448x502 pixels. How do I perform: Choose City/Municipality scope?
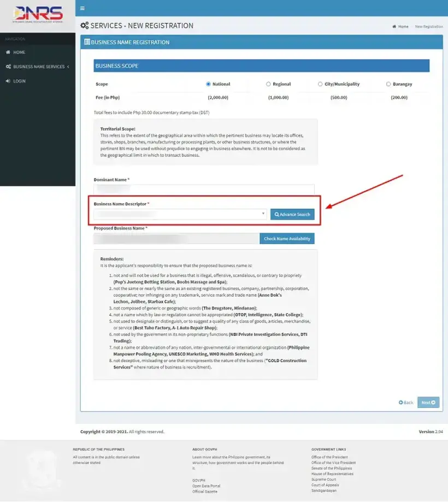[320, 84]
